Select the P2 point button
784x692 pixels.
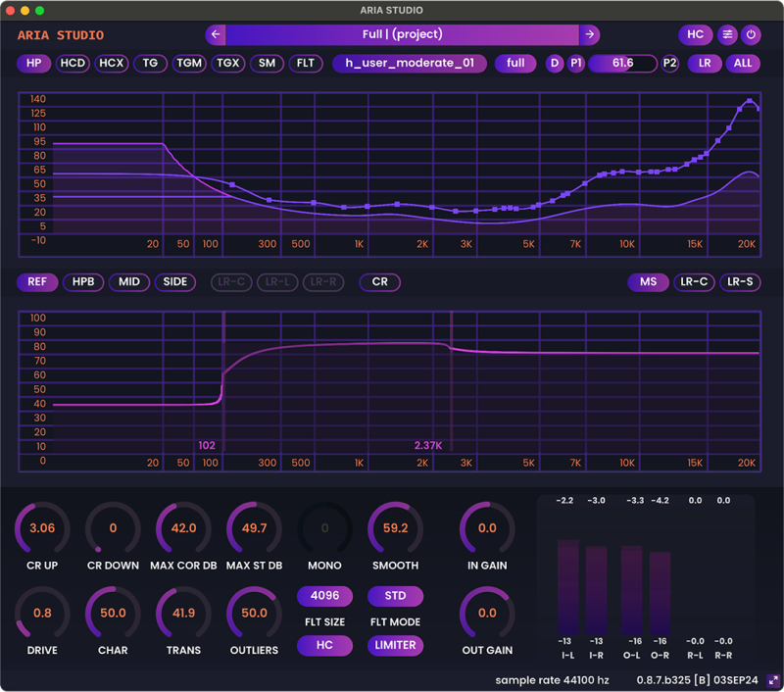tap(669, 63)
